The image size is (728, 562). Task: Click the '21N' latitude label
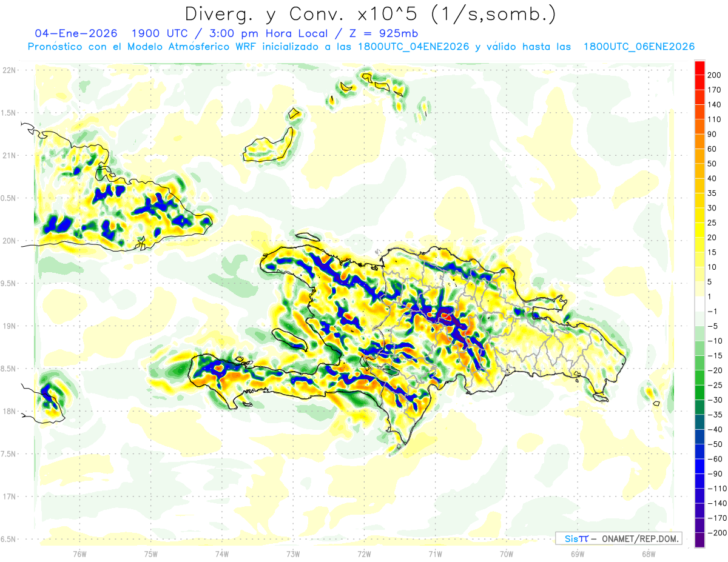[x=8, y=156]
